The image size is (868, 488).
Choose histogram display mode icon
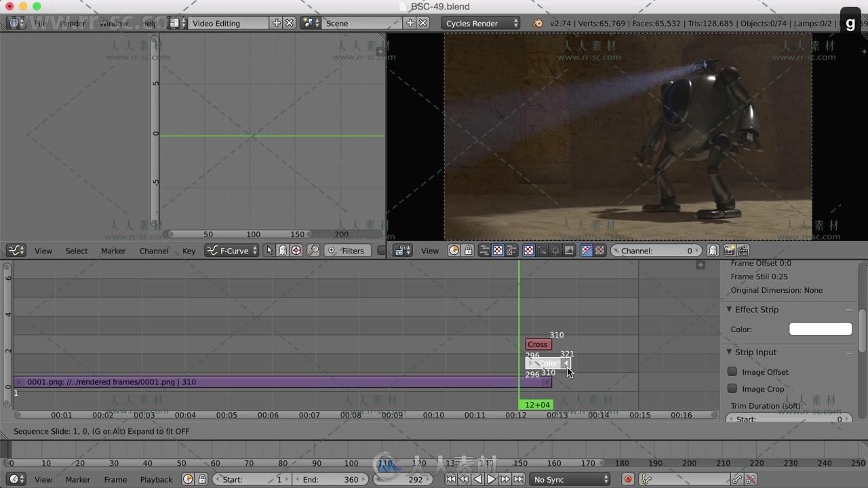point(569,251)
